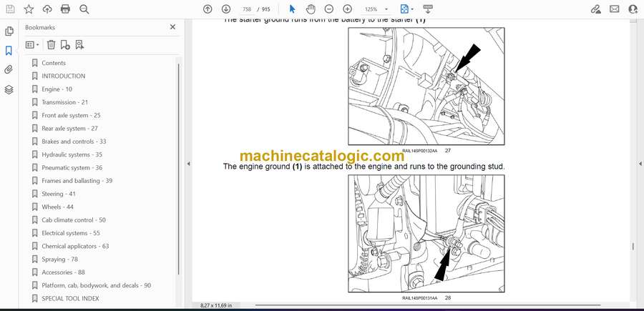
Task: Print the document using printer icon
Action: 66,9
